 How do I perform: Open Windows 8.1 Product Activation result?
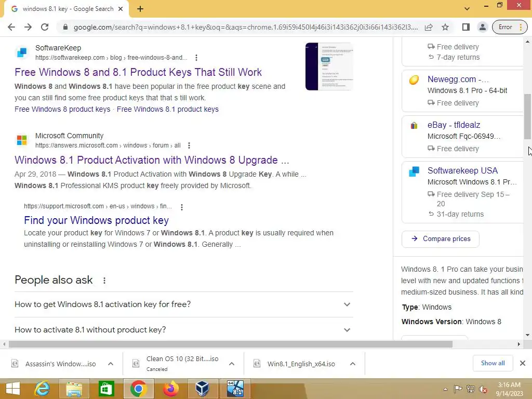click(152, 160)
